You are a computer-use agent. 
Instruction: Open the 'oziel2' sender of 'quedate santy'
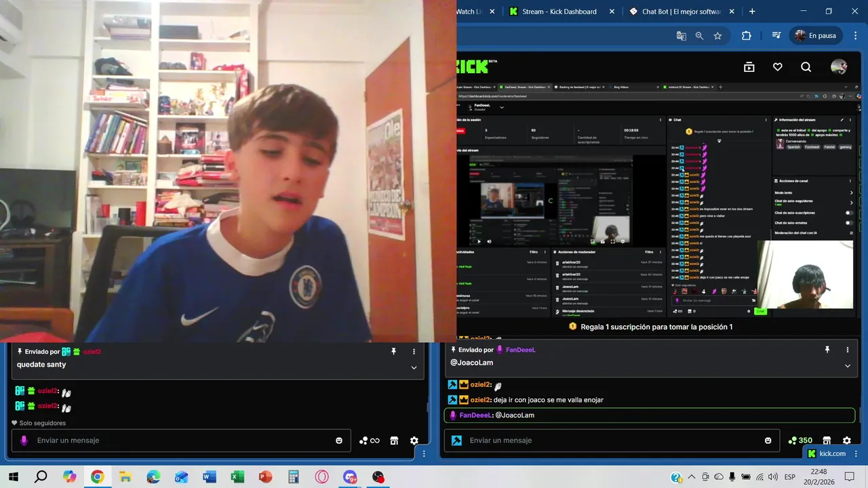(91, 351)
